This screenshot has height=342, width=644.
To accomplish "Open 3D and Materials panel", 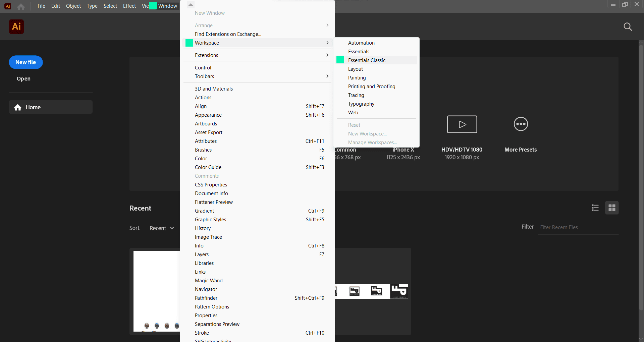I will coord(258,89).
